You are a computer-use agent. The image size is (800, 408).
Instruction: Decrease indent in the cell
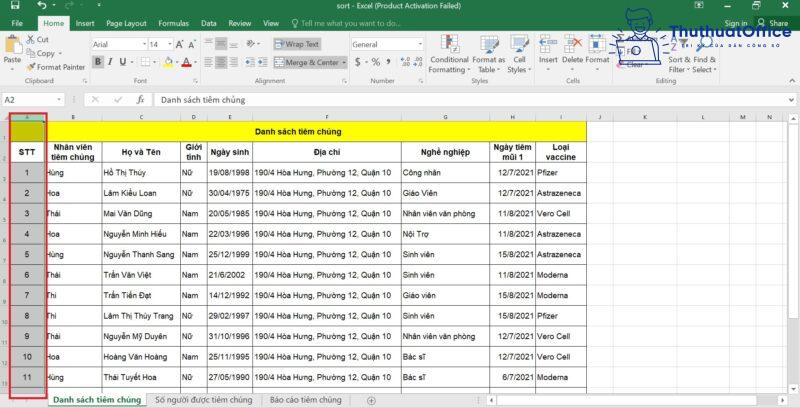point(249,62)
